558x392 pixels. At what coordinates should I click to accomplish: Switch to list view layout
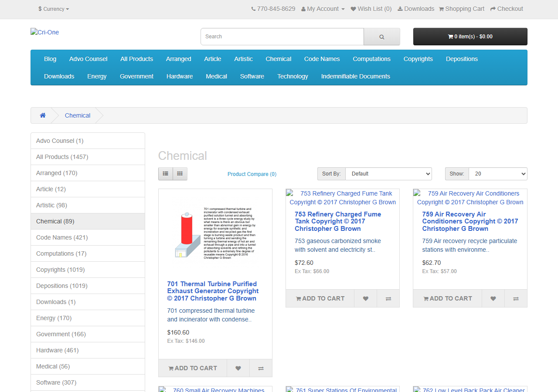pos(166,174)
